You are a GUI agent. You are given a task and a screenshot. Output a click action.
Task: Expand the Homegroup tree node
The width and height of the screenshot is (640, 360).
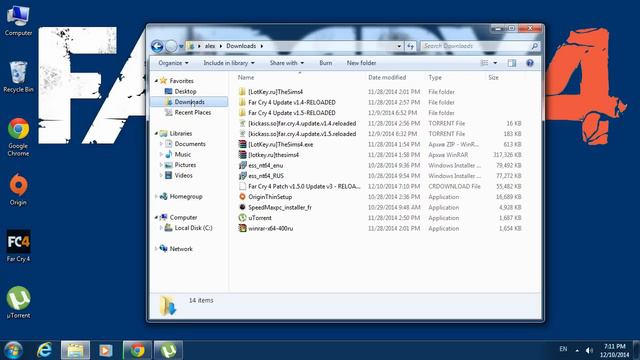tap(156, 197)
